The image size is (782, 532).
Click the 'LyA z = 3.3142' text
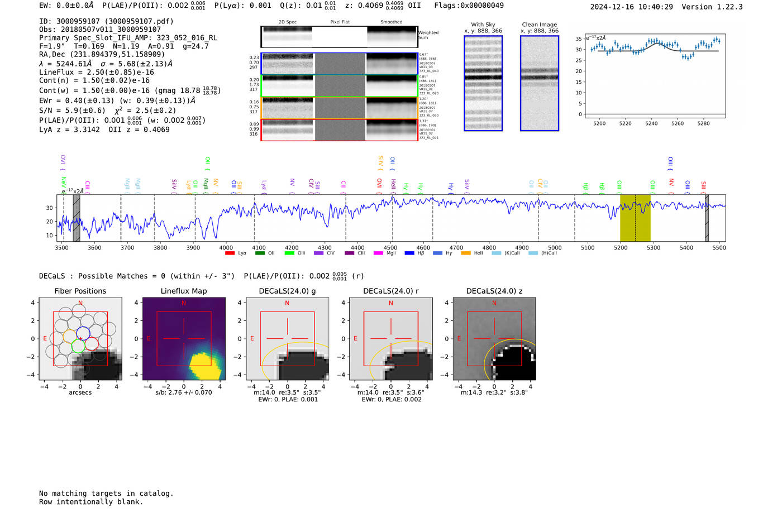(x=69, y=130)
